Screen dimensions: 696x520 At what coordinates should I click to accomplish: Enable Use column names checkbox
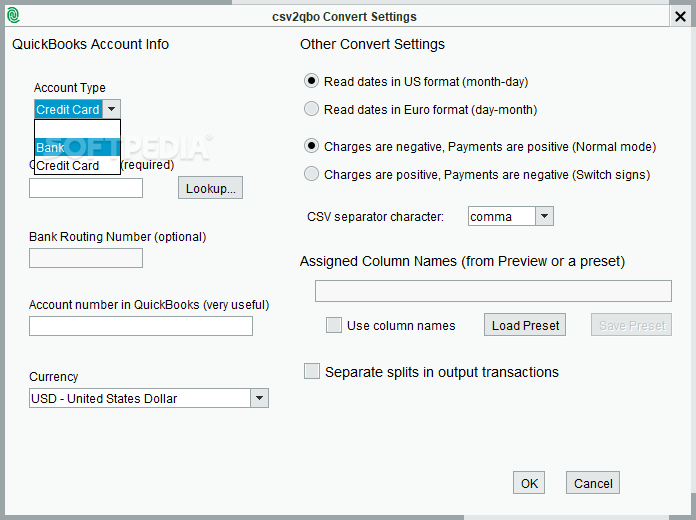[x=334, y=325]
